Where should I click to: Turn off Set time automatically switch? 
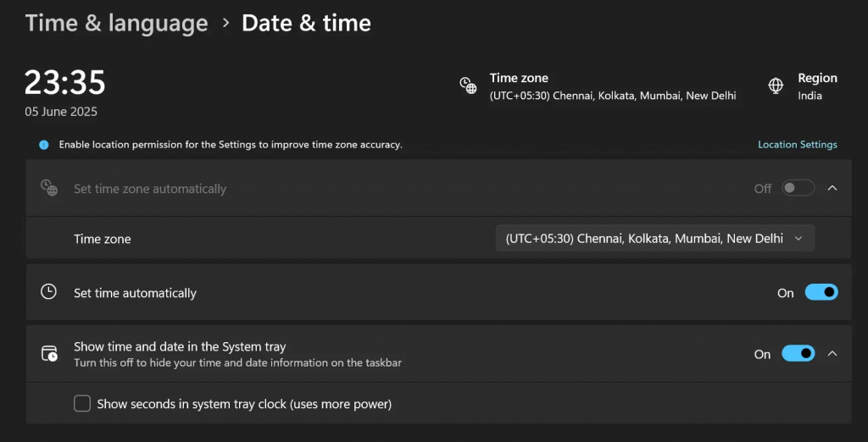pyautogui.click(x=821, y=292)
